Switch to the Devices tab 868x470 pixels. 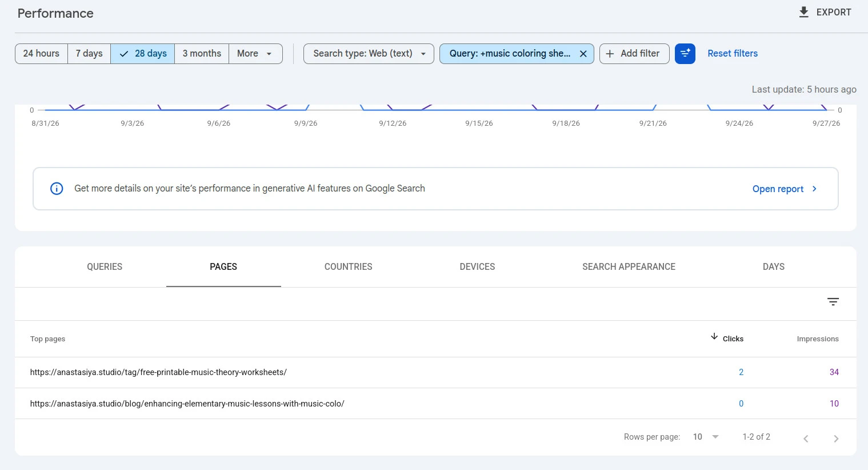click(477, 267)
